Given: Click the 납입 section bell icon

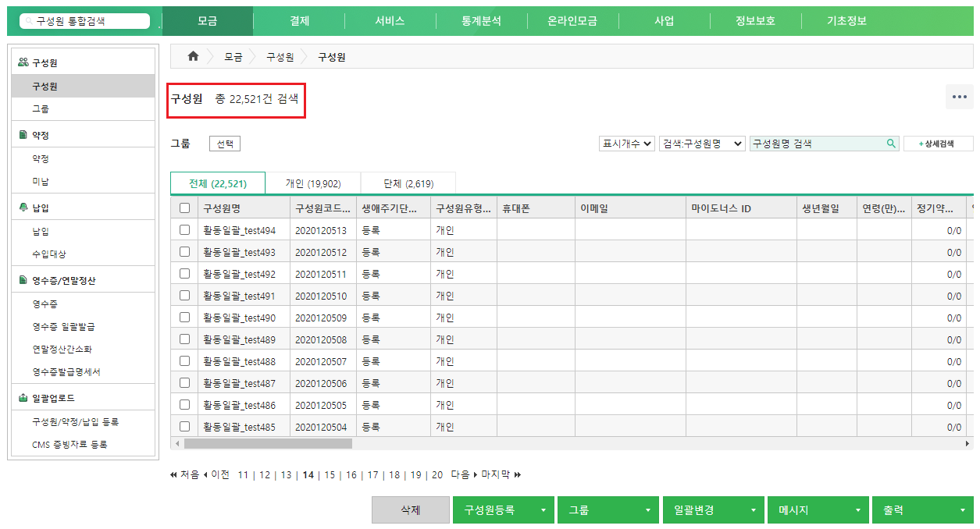Looking at the screenshot, I should [23, 208].
